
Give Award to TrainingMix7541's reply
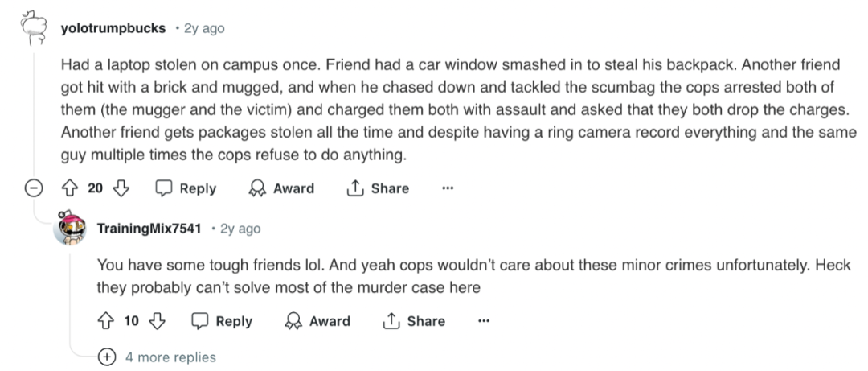point(318,321)
